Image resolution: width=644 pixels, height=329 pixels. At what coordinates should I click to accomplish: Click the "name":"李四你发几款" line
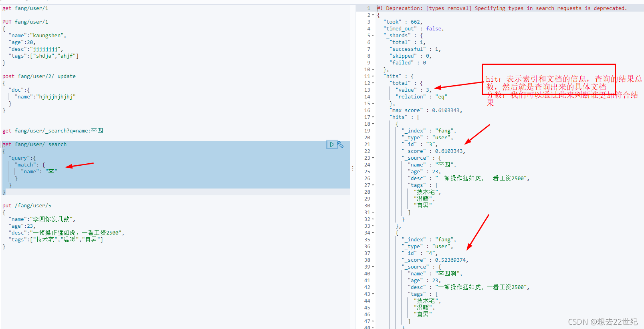tap(42, 219)
